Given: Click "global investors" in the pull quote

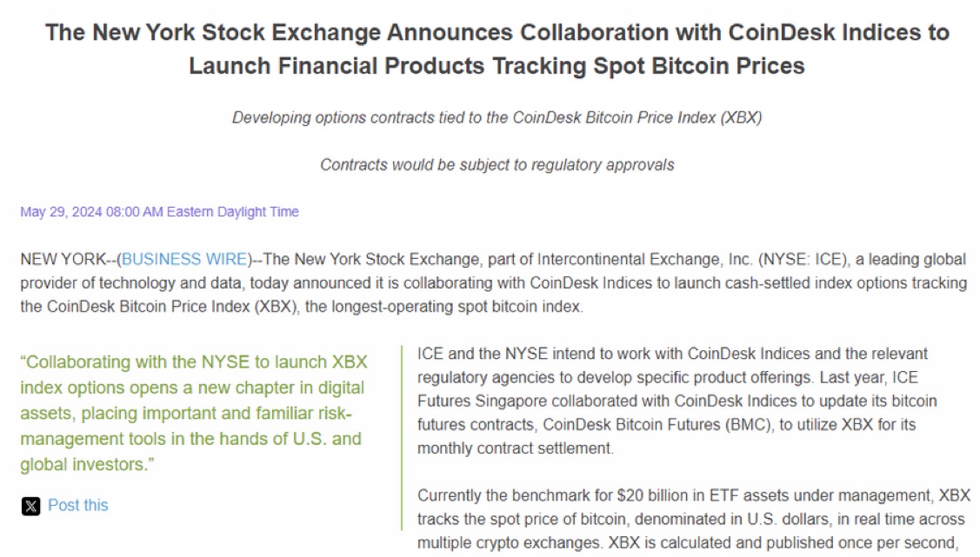Looking at the screenshot, I should (82, 464).
